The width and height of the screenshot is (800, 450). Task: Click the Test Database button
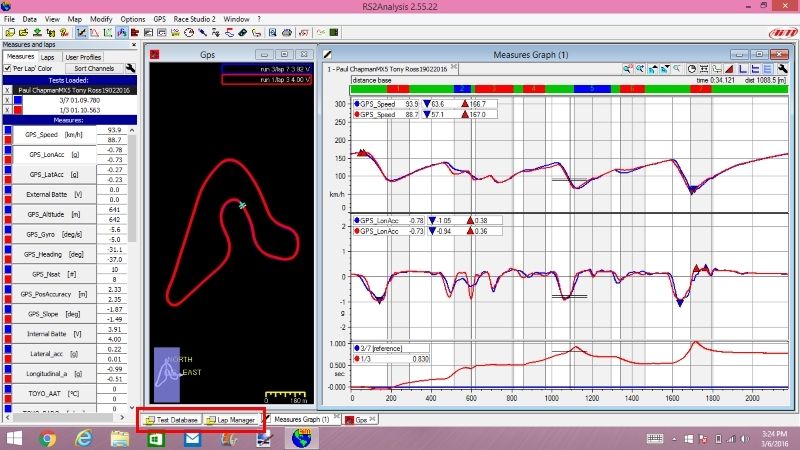[x=171, y=420]
